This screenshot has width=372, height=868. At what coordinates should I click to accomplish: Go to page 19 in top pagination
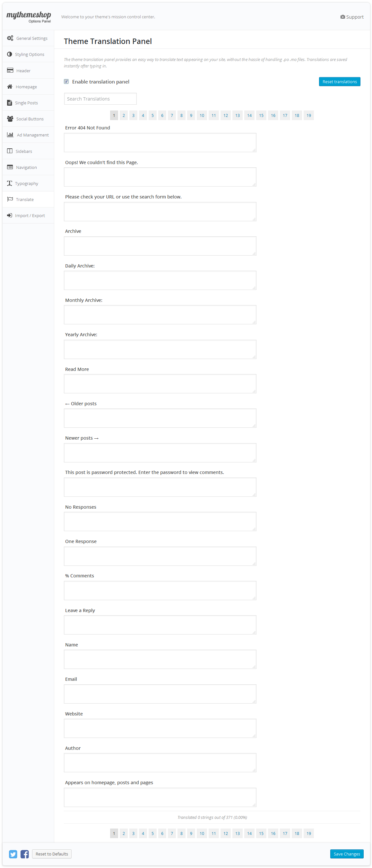click(x=309, y=116)
